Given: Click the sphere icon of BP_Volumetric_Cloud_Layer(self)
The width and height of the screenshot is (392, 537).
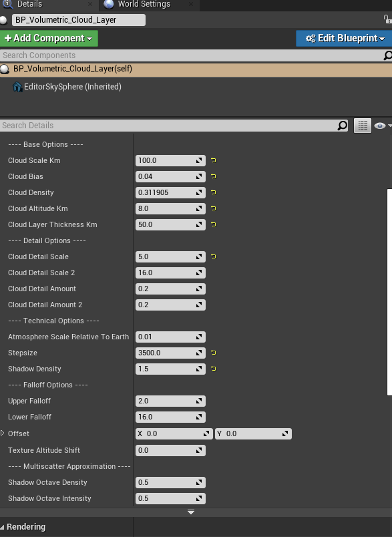Looking at the screenshot, I should point(5,69).
